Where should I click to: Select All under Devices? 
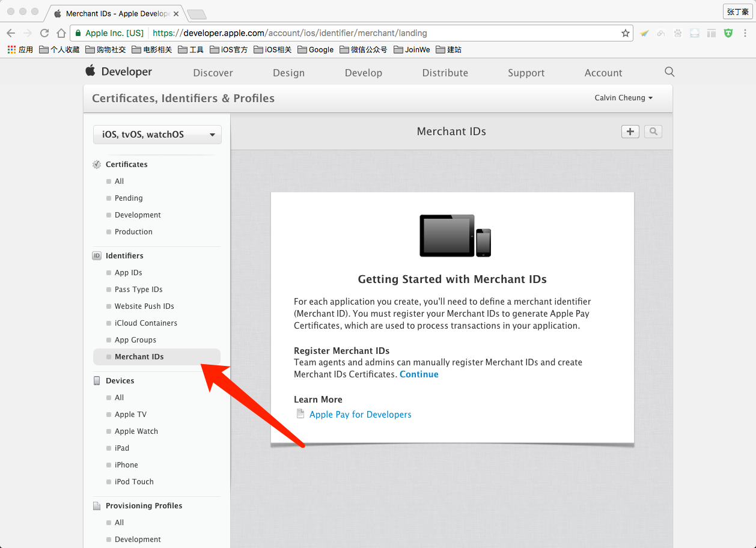tap(119, 397)
